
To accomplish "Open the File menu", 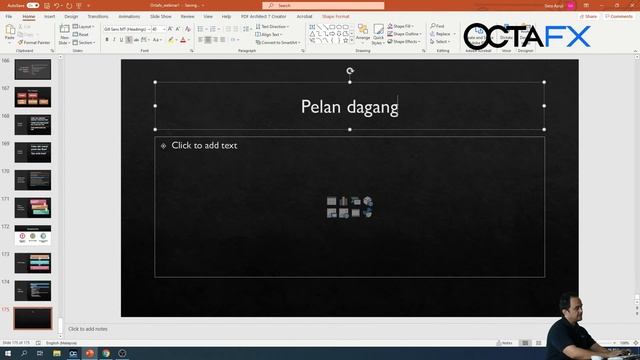I will tap(9, 16).
